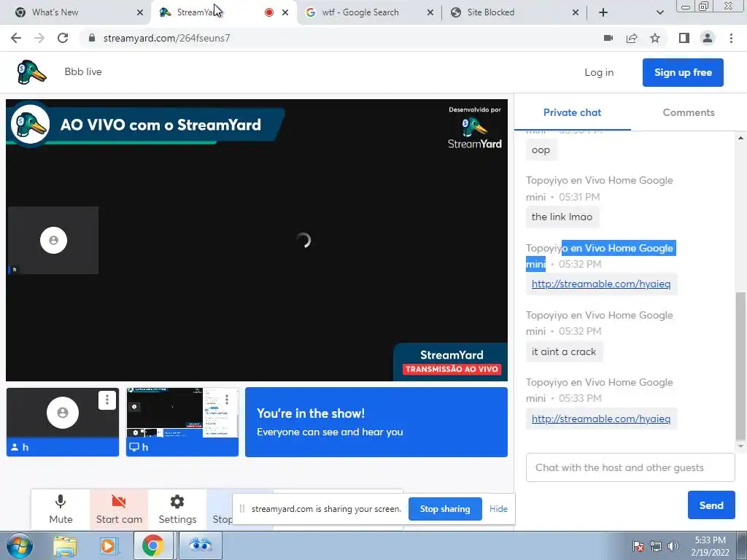Click the chat message input field

tap(630, 467)
